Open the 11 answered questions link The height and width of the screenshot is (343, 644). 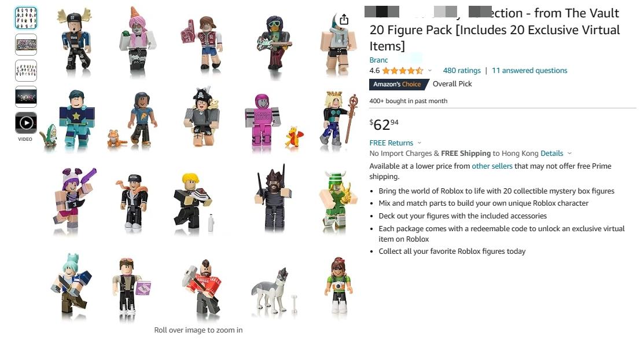[529, 71]
